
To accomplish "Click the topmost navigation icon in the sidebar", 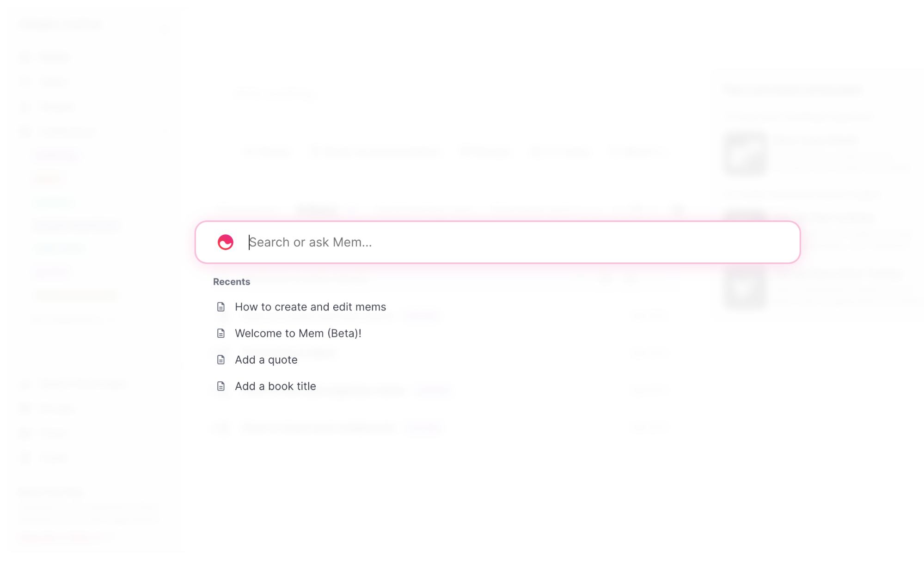I will point(25,57).
